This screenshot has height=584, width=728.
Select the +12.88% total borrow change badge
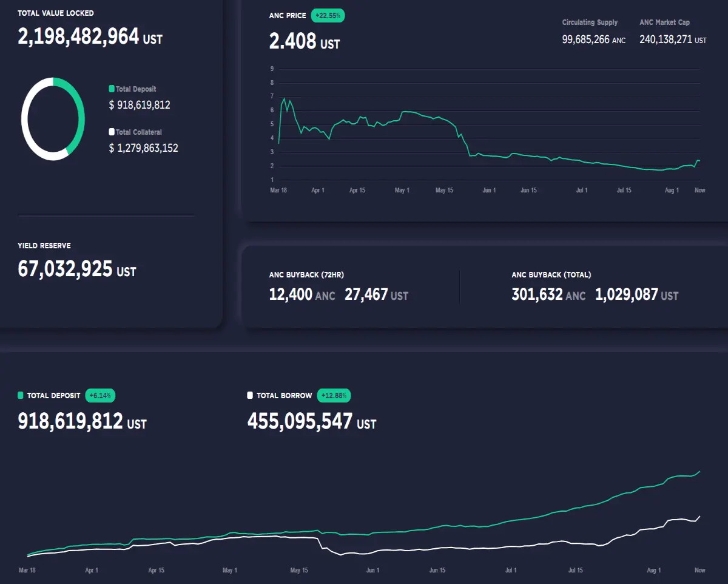pyautogui.click(x=334, y=395)
